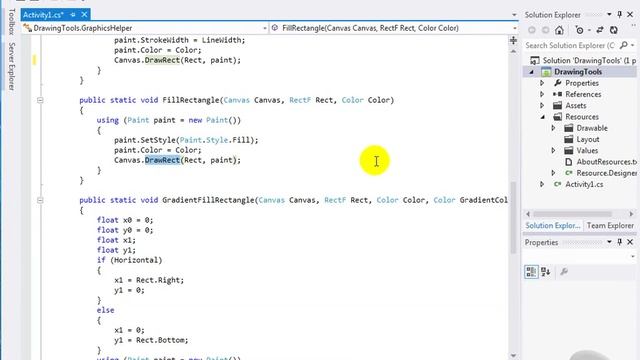Click the 'paint.StrokeWidth = LineWidth;' line
Screen dimensions: 640x360
(180, 40)
